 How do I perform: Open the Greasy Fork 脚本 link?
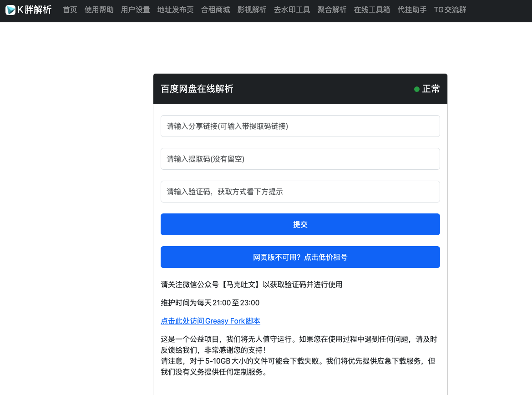[210, 321]
